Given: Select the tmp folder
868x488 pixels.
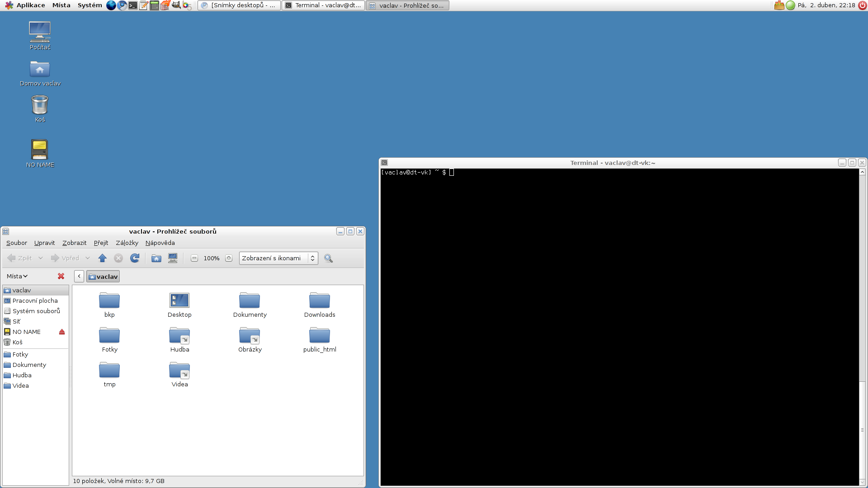Looking at the screenshot, I should coord(109,375).
